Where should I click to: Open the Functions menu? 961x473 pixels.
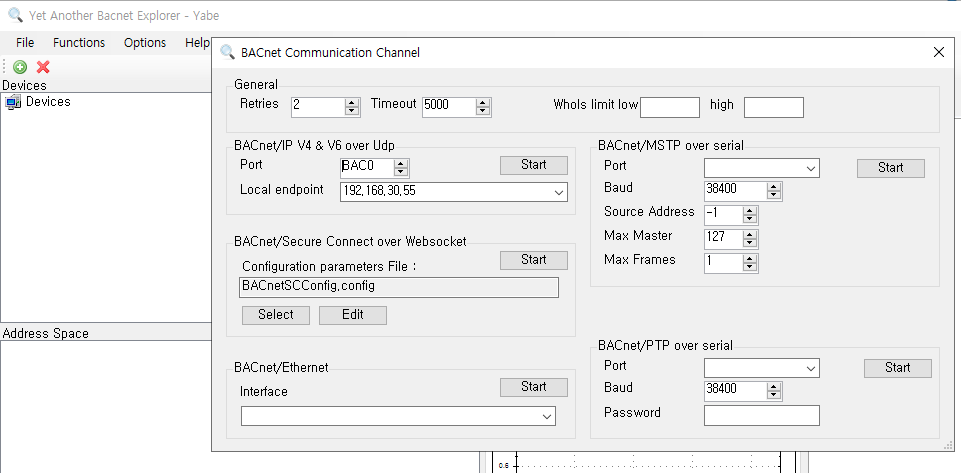pos(79,42)
